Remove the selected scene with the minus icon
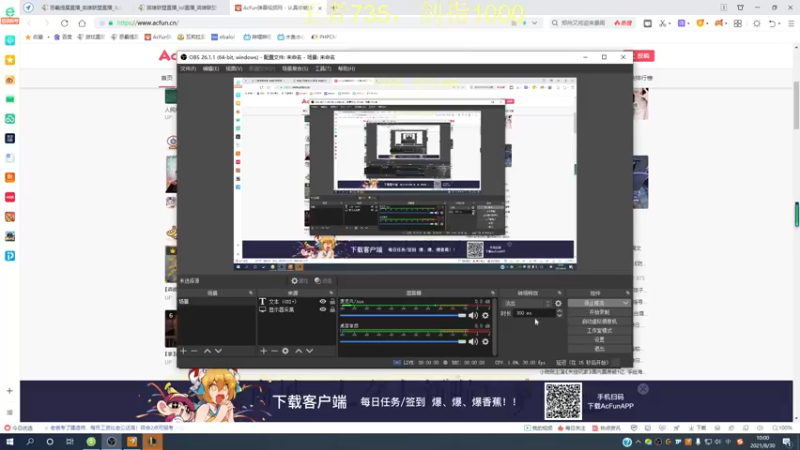Viewport: 800px width, 450px height. click(194, 351)
